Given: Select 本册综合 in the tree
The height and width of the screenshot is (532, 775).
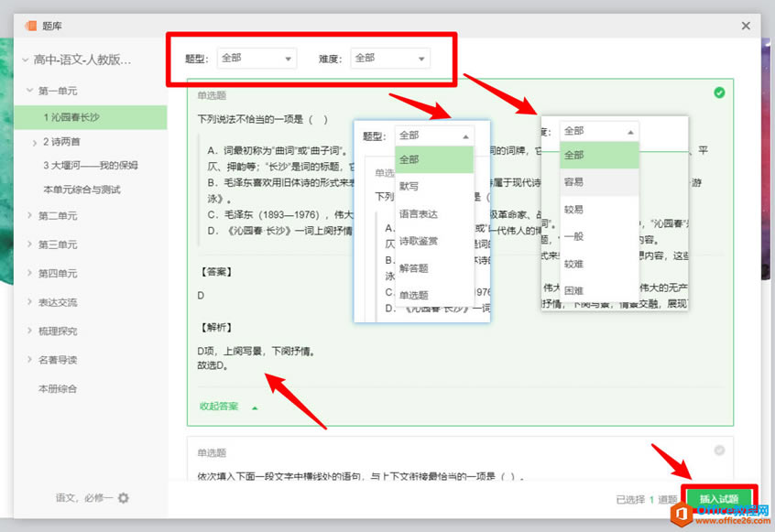Looking at the screenshot, I should tap(58, 389).
